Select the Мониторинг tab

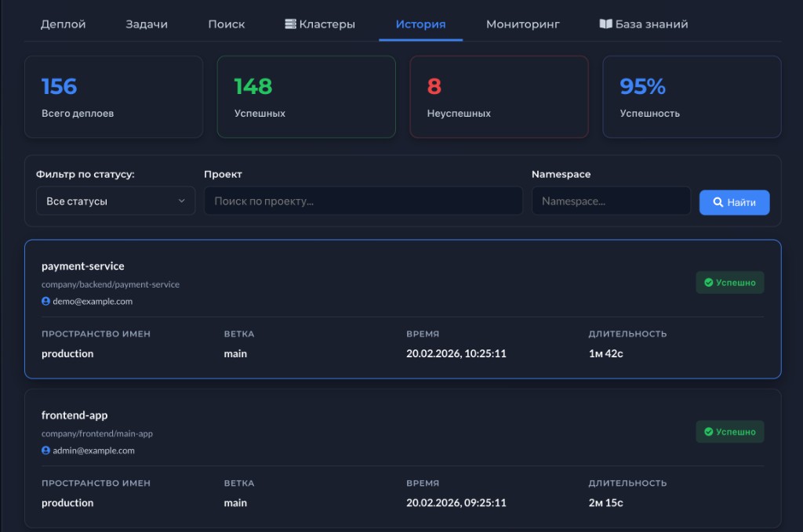pyautogui.click(x=522, y=24)
